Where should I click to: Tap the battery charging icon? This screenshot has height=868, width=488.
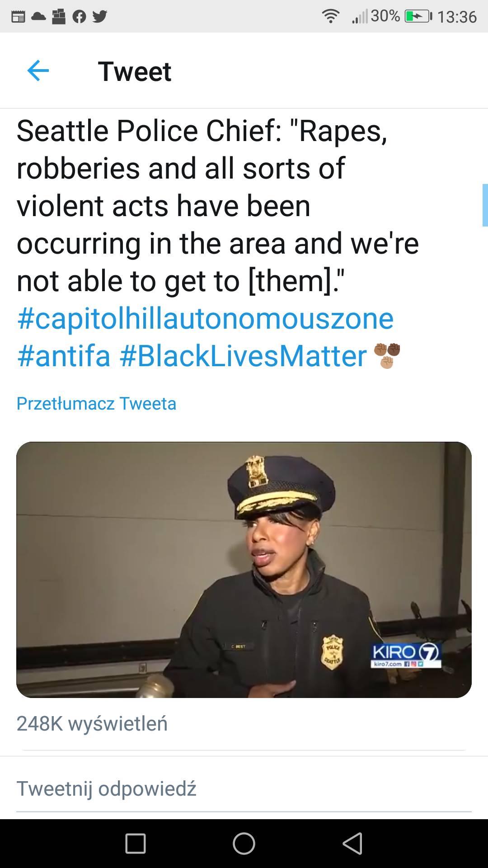[x=418, y=17]
